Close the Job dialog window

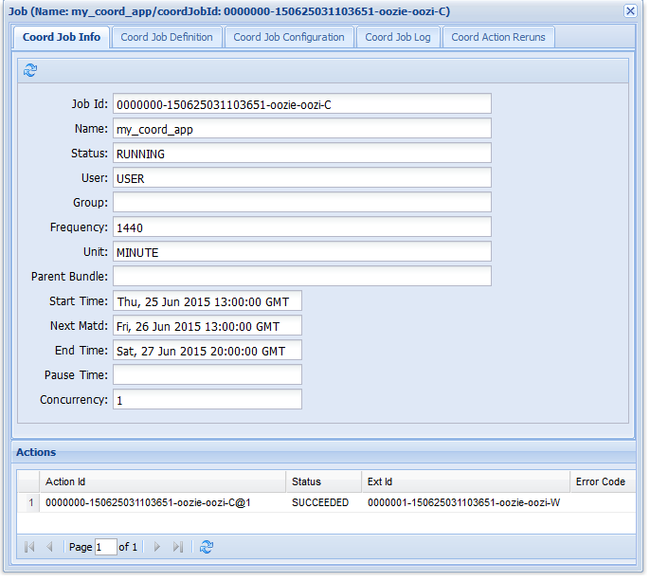pos(630,11)
